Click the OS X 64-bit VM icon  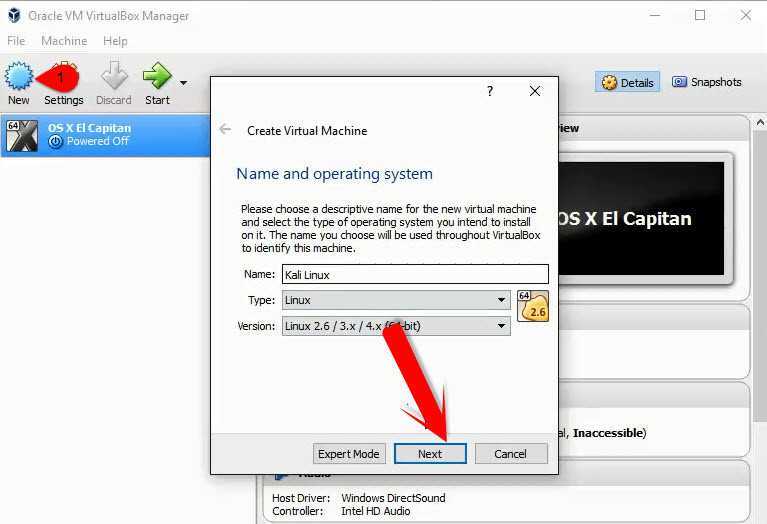[x=22, y=136]
